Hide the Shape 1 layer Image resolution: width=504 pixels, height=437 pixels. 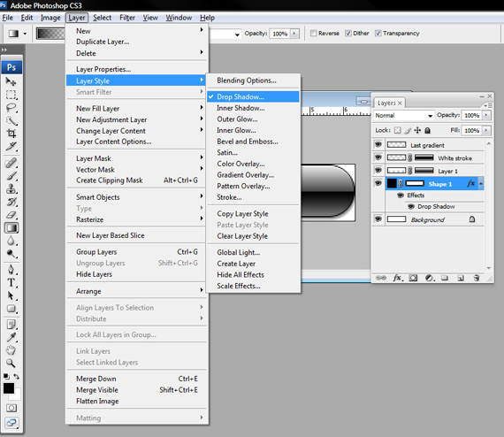(x=378, y=183)
